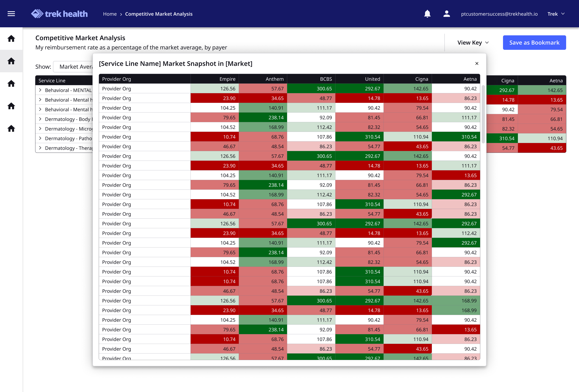Click the Trek Health logo
The height and width of the screenshot is (392, 579).
pyautogui.click(x=59, y=14)
